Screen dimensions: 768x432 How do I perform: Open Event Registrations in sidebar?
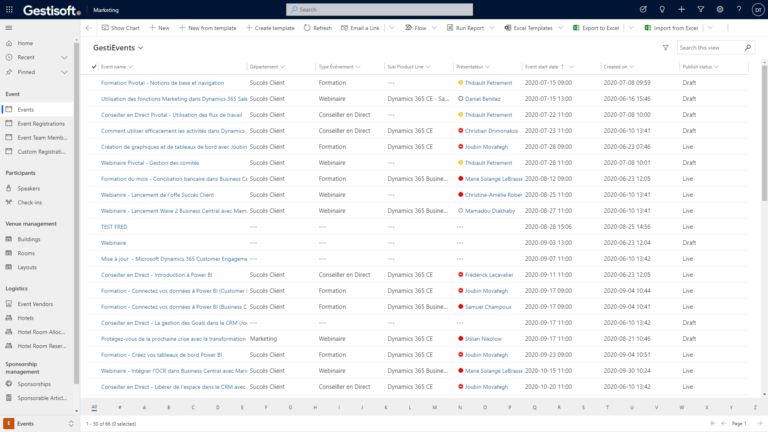(41, 123)
